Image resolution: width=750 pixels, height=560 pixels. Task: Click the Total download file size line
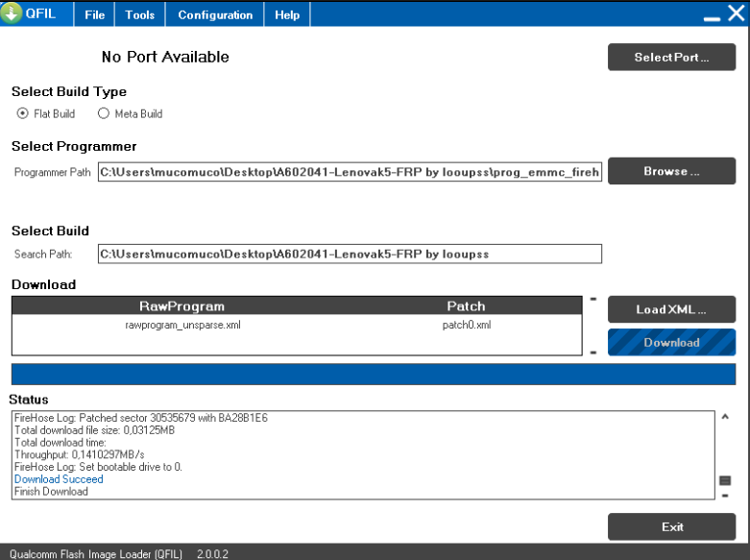[95, 429]
